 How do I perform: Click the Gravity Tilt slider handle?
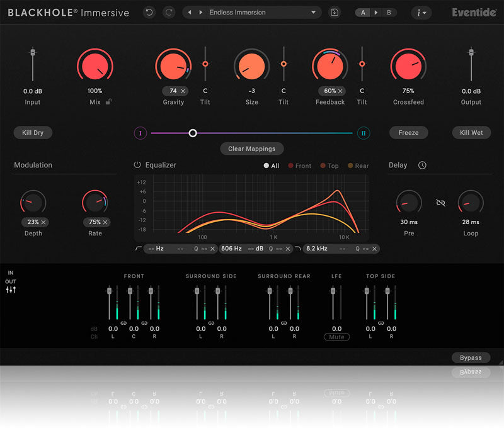pyautogui.click(x=205, y=64)
